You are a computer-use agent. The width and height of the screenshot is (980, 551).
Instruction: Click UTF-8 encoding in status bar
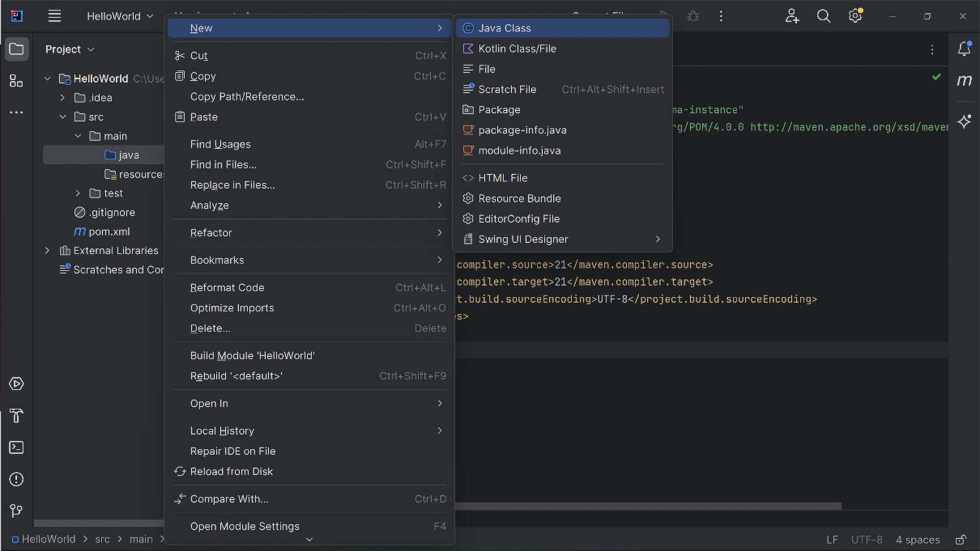click(867, 540)
